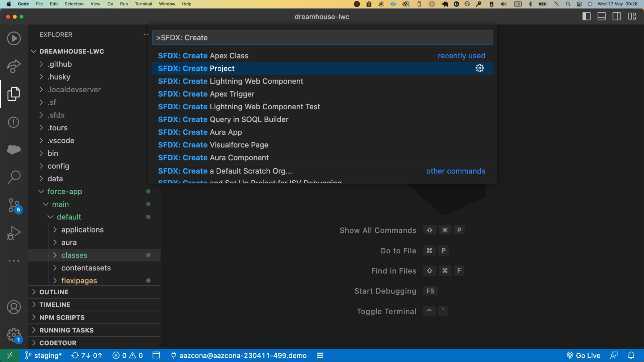The height and width of the screenshot is (362, 644).
Task: Expand the CODETOUR section
Action: pyautogui.click(x=94, y=343)
